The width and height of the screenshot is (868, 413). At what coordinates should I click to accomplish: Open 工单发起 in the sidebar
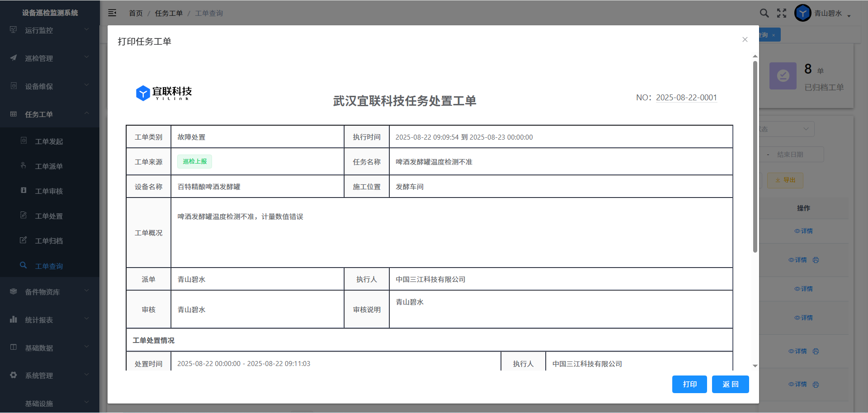(x=49, y=141)
